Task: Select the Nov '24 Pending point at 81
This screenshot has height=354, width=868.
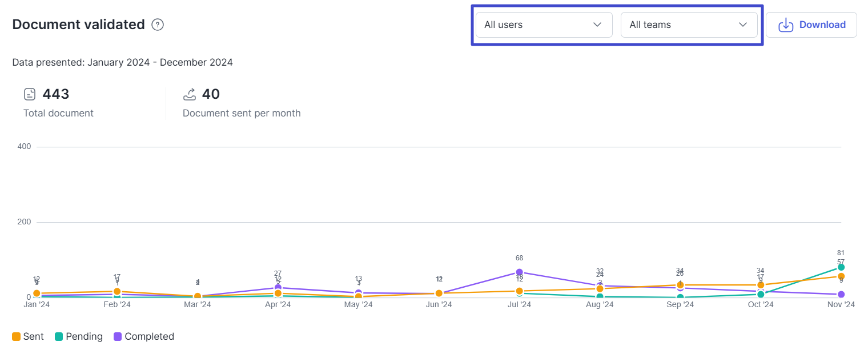Action: 841,267
